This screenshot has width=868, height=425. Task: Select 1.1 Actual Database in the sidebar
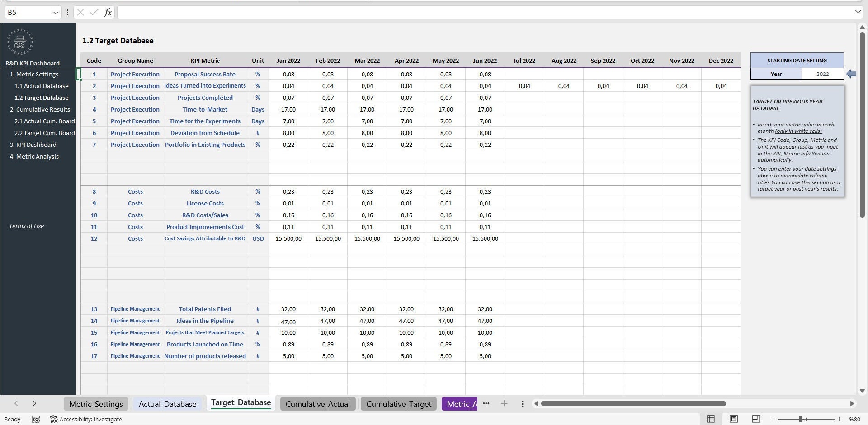coord(42,86)
